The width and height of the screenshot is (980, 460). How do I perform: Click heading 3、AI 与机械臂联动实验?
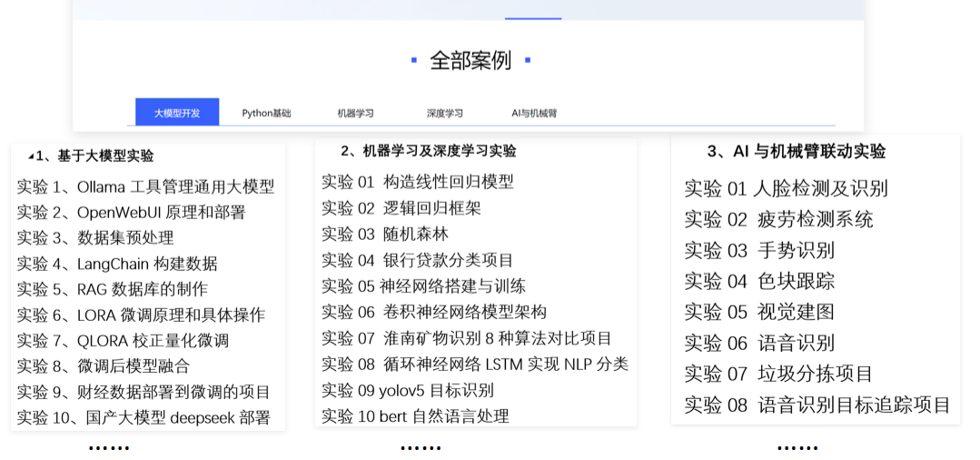click(797, 151)
